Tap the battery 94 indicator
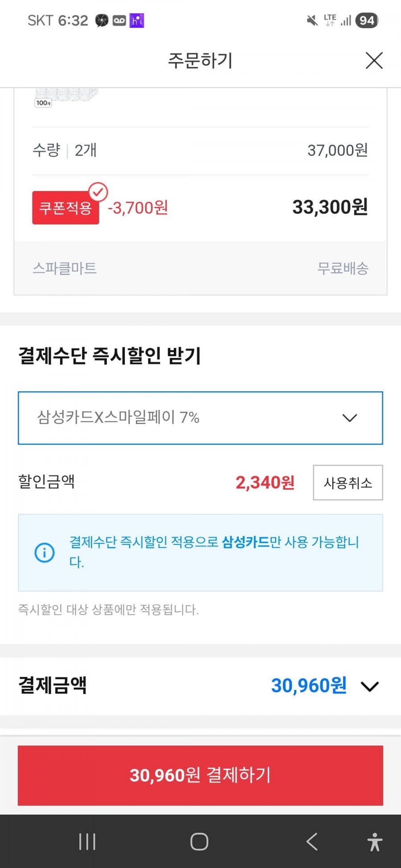401x868 pixels. point(367,20)
